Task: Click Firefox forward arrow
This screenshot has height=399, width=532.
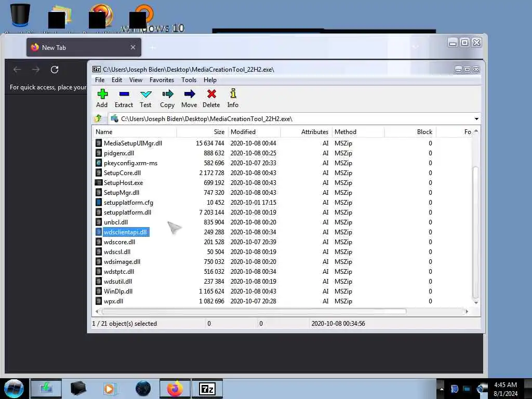Action: pyautogui.click(x=36, y=70)
